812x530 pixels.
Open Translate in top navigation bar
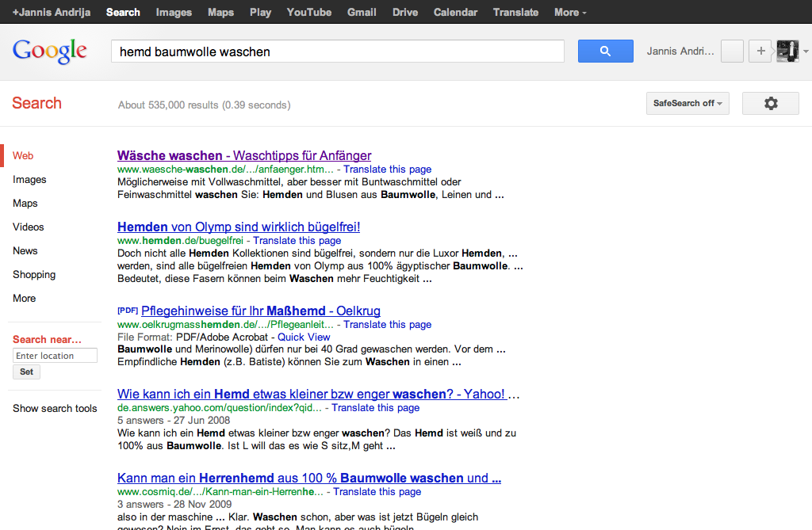(x=515, y=13)
